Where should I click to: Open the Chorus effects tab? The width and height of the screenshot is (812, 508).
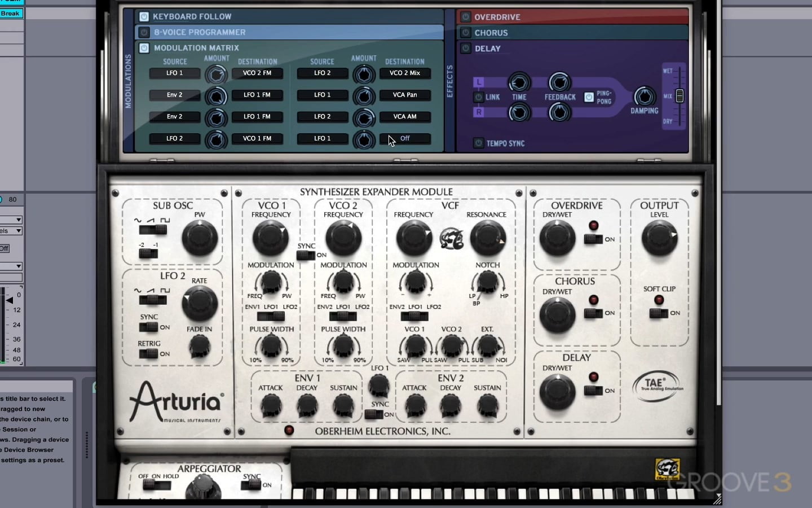573,33
